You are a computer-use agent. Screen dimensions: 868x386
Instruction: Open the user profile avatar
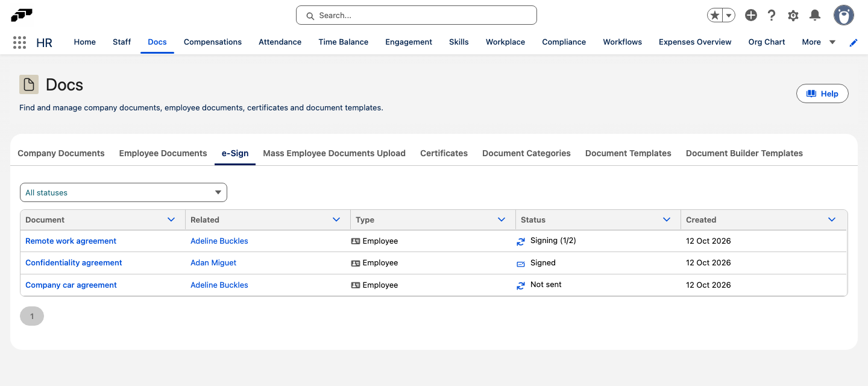(x=843, y=16)
